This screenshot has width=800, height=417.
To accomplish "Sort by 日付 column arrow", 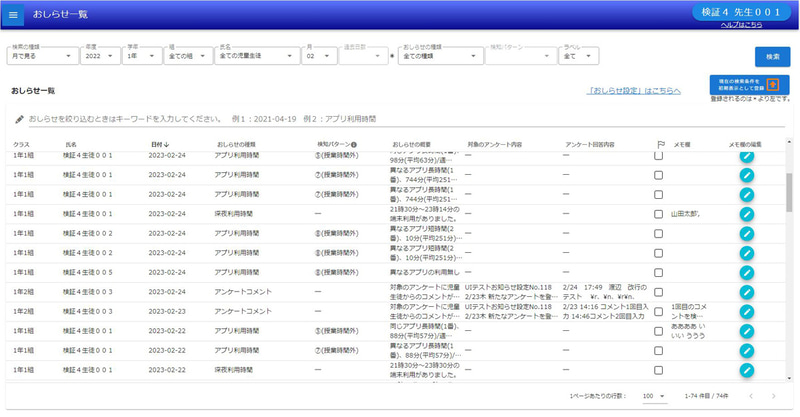I will 166,144.
